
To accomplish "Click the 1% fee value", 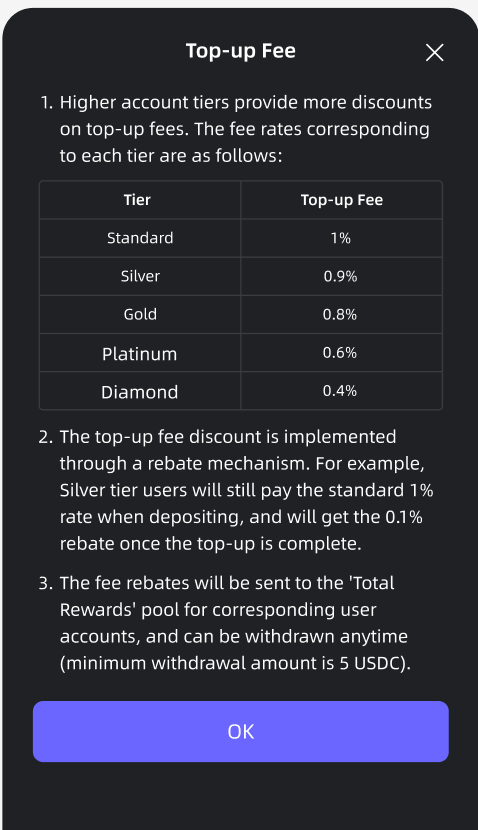I will click(341, 238).
